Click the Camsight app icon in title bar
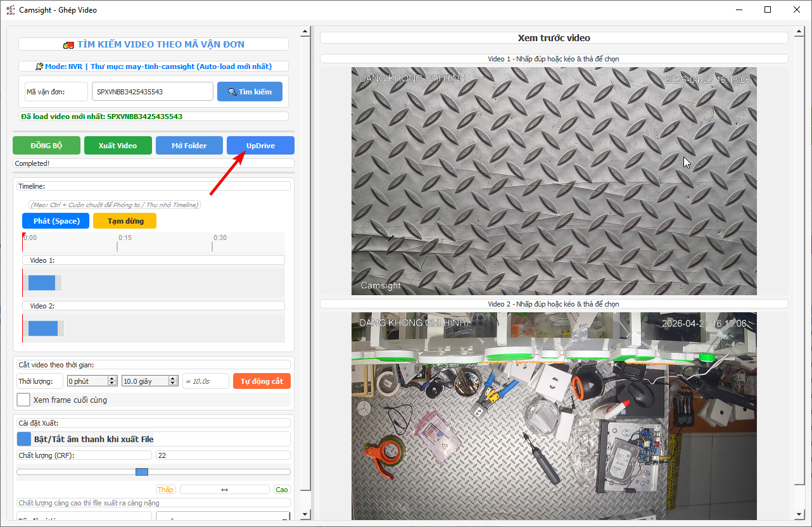The height and width of the screenshot is (527, 812). [10, 10]
